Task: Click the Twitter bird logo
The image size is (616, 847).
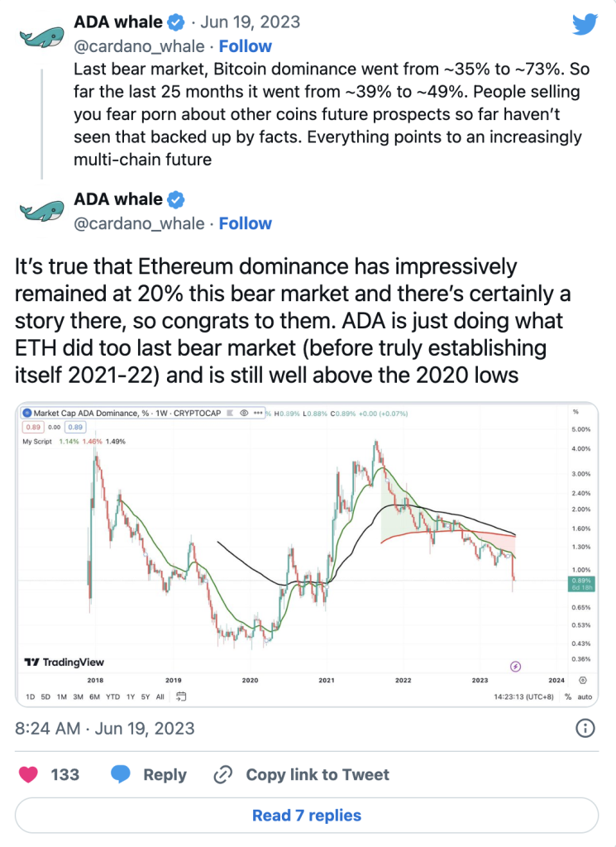Action: click(584, 24)
